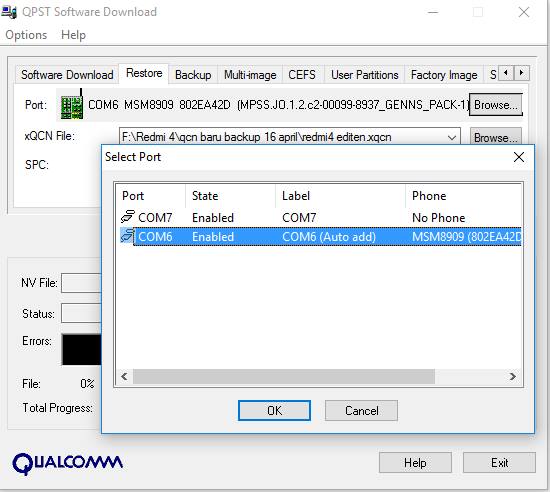Click the State column header
The height and width of the screenshot is (492, 550).
click(230, 196)
